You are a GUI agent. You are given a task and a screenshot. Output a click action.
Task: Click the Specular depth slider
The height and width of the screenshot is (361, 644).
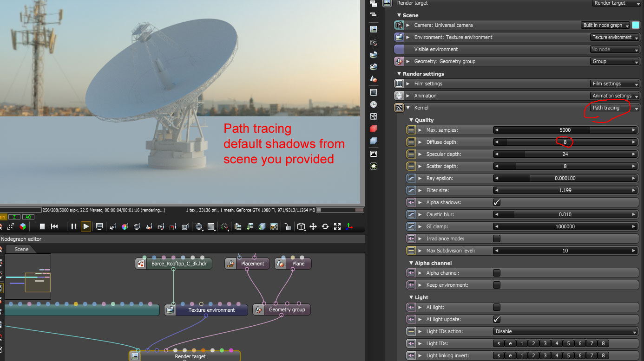pyautogui.click(x=565, y=154)
